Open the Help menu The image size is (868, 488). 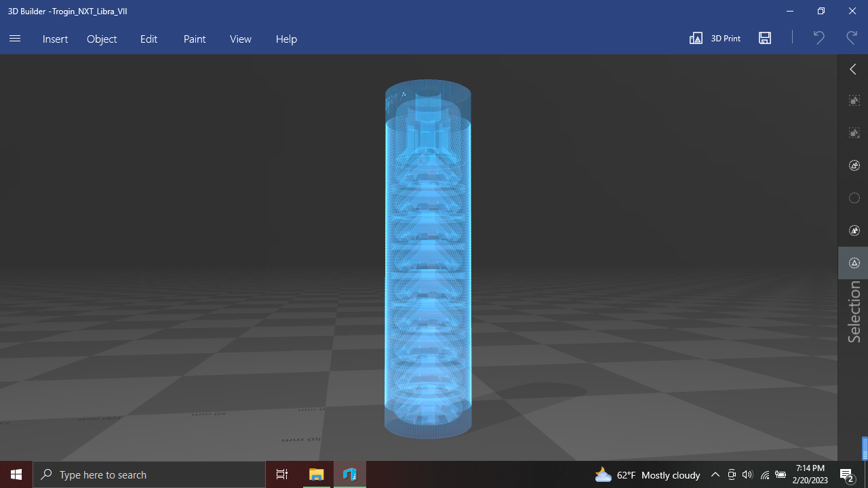[286, 39]
